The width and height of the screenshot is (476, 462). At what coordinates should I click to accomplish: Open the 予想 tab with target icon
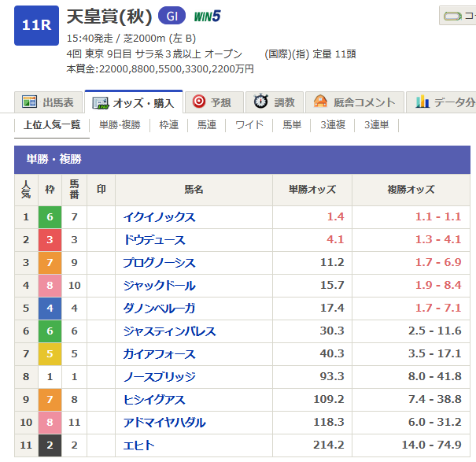(x=214, y=102)
